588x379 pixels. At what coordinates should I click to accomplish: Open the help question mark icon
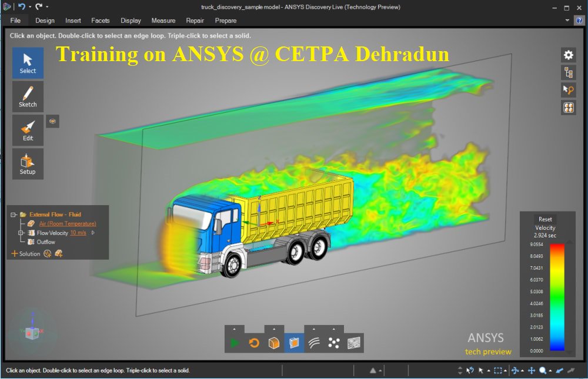[x=579, y=21]
